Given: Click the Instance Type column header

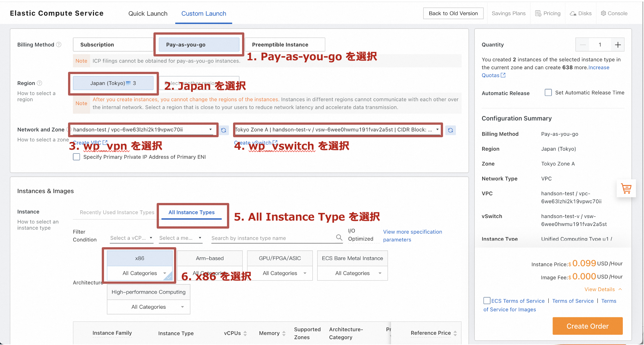Looking at the screenshot, I should (176, 333).
